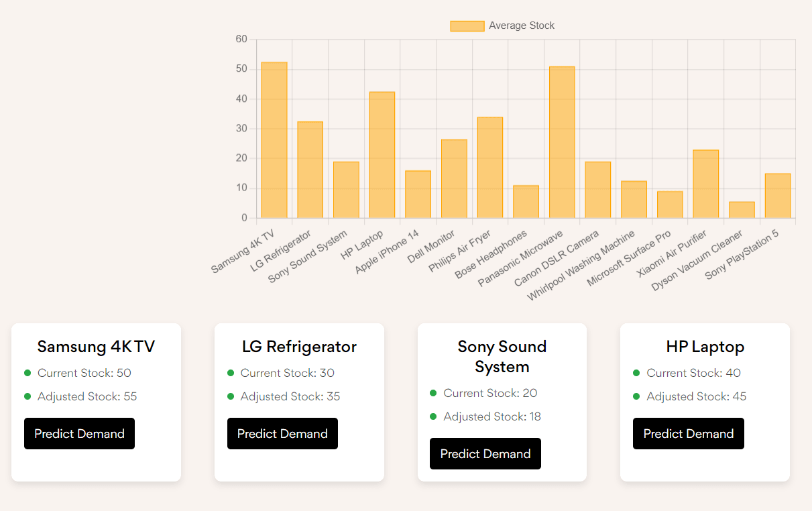Screen dimensions: 812x511
Task: Click the Dell Monitor chart bar
Action: coord(454,178)
